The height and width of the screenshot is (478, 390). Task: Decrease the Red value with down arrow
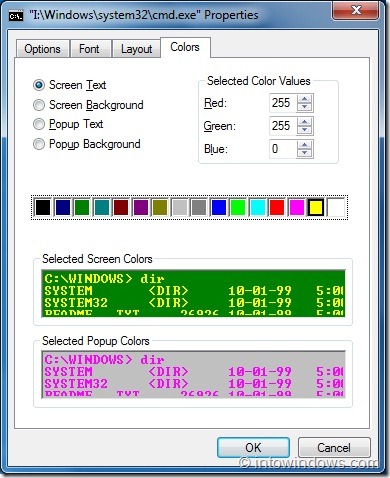[304, 107]
